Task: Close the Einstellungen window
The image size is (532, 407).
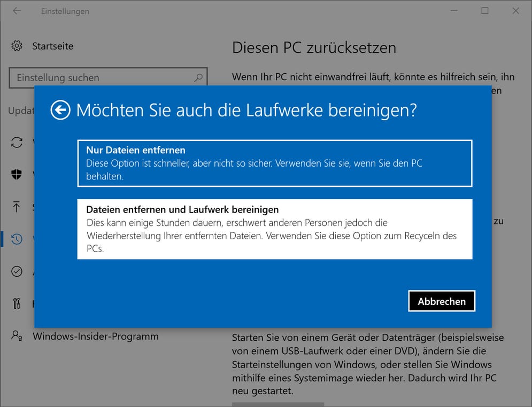Action: [516, 11]
